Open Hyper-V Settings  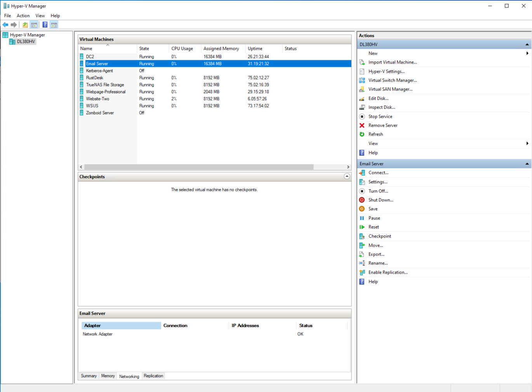coord(386,71)
